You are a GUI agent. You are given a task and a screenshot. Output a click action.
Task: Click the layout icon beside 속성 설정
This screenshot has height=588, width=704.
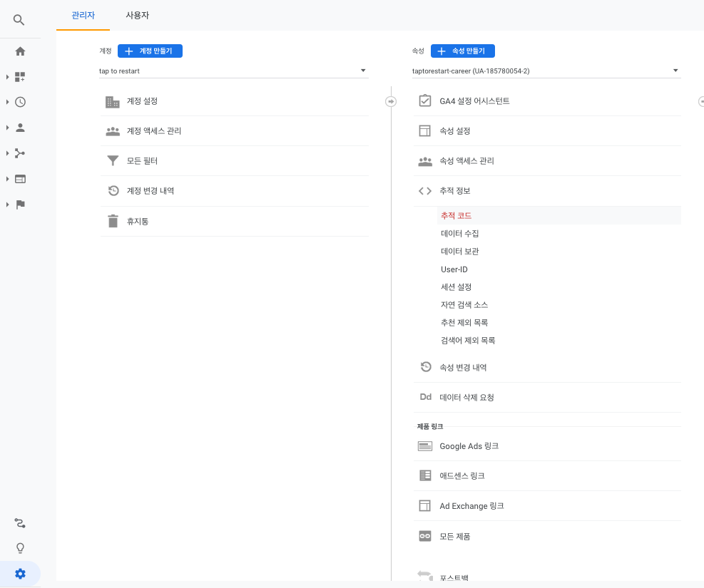click(x=424, y=130)
